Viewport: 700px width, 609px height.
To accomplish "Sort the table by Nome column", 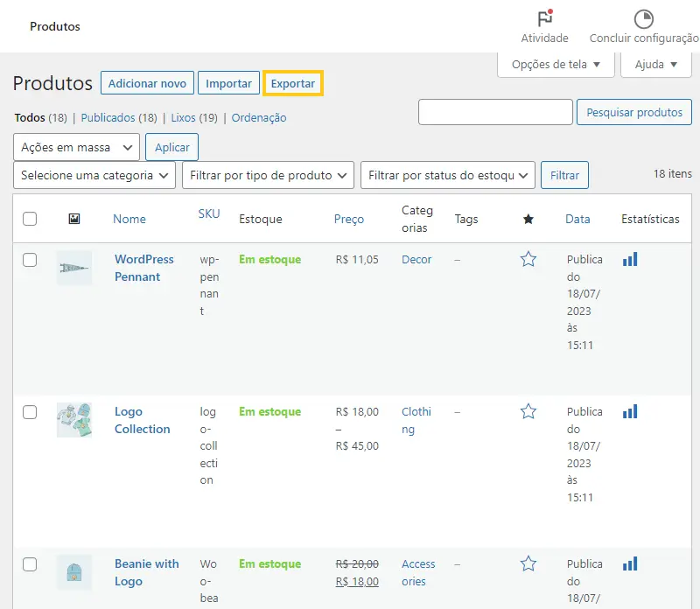I will point(129,219).
